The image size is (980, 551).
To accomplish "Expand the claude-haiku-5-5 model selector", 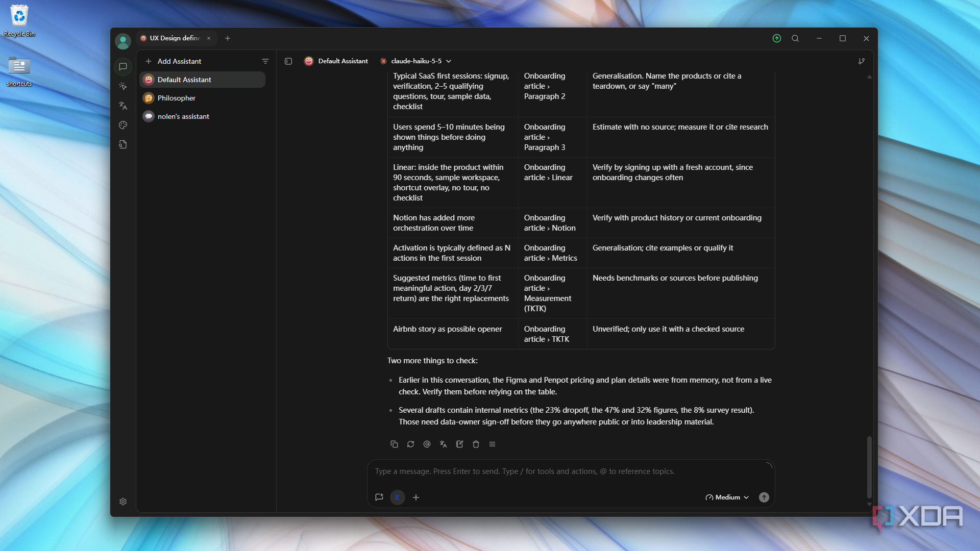I will (x=416, y=61).
